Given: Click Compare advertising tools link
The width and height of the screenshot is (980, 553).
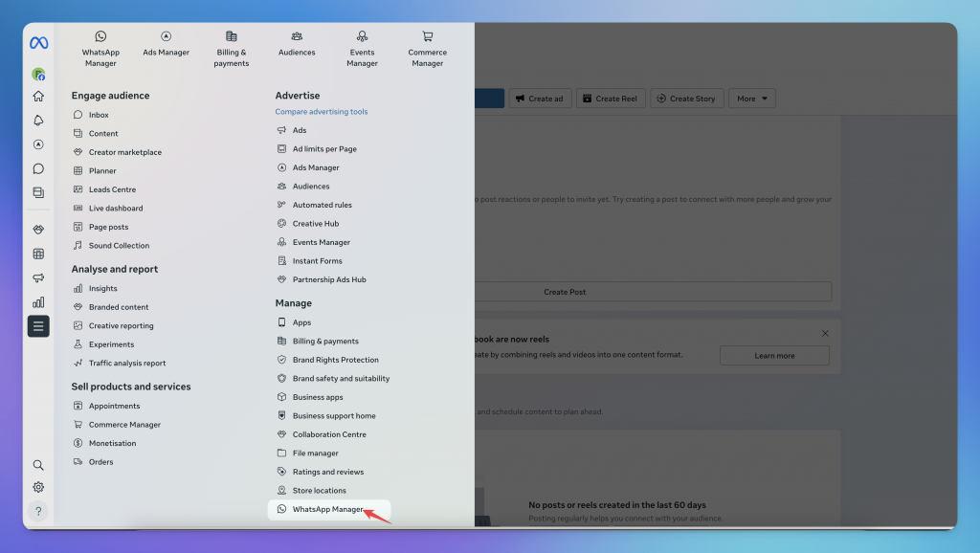Looking at the screenshot, I should [x=322, y=112].
